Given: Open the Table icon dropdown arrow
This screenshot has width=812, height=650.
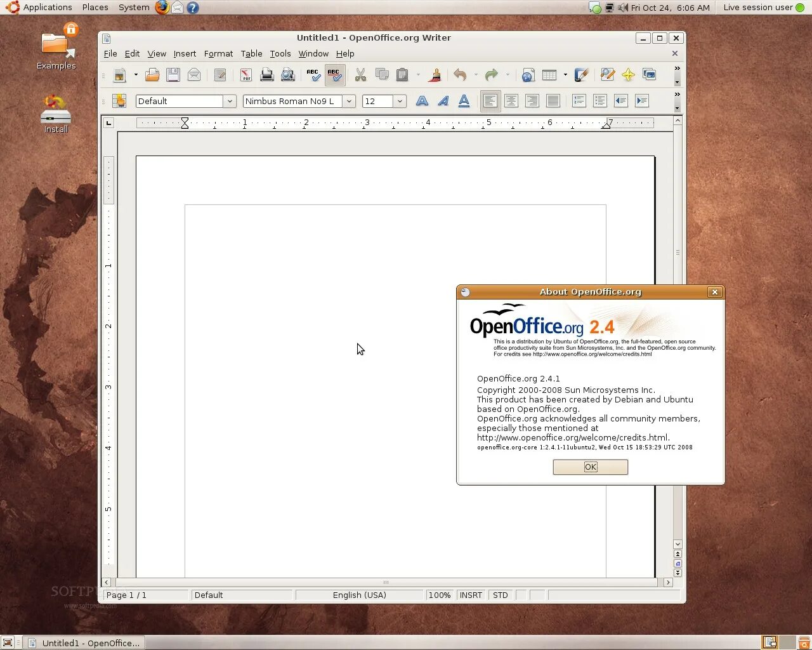Looking at the screenshot, I should 565,75.
